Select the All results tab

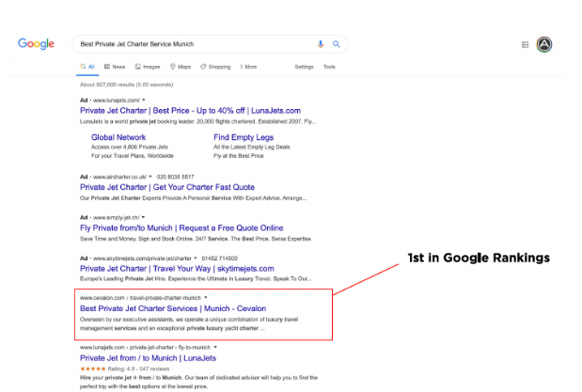click(x=87, y=67)
